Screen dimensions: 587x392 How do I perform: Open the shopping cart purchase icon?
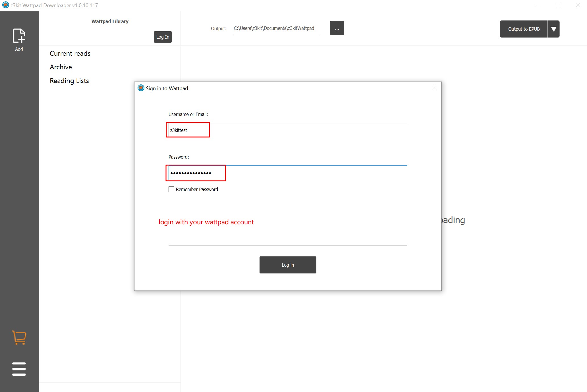[x=19, y=338]
